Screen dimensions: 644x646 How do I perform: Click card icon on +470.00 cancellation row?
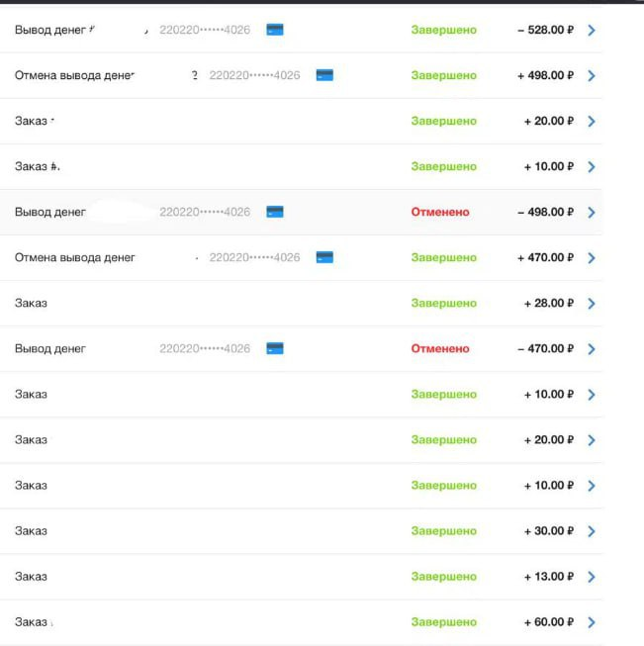click(324, 257)
